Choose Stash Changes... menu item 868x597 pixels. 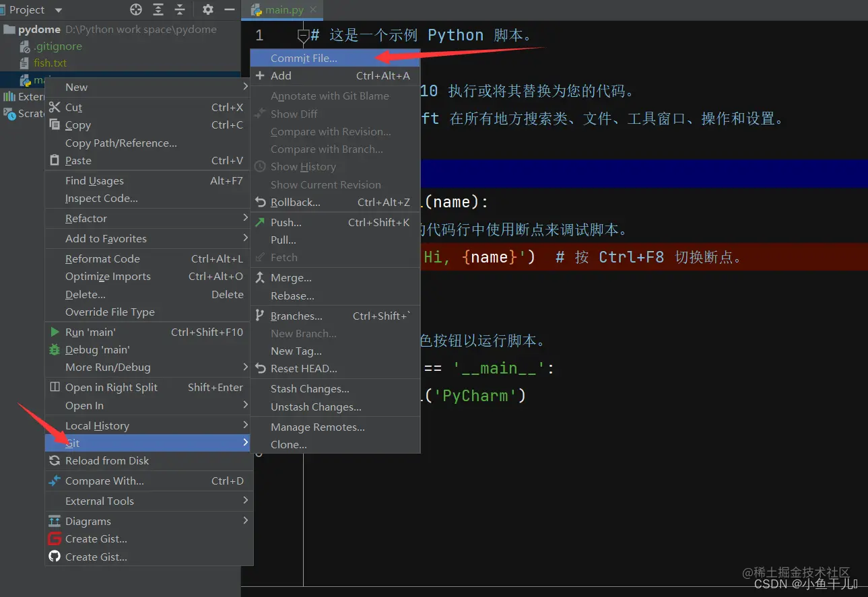click(335, 388)
